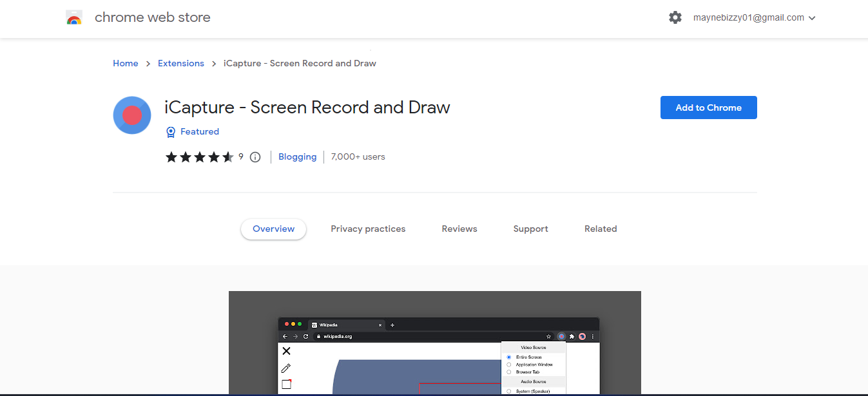Click the Add to Chrome button

tap(709, 108)
